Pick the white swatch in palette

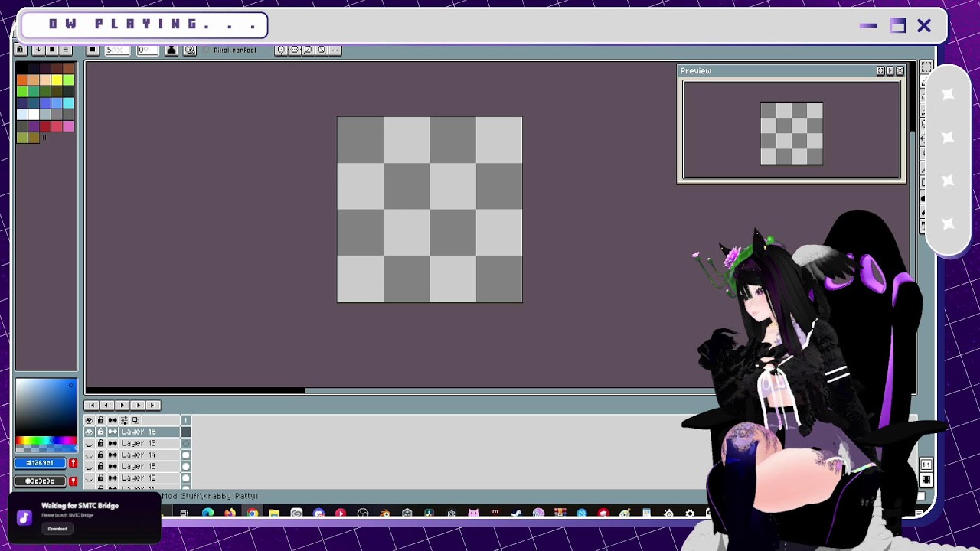coord(34,114)
